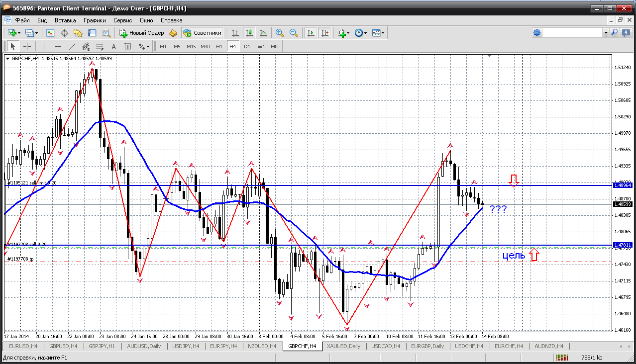The height and width of the screenshot is (364, 636).
Task: Switch to M1 timeframe
Action: (163, 46)
